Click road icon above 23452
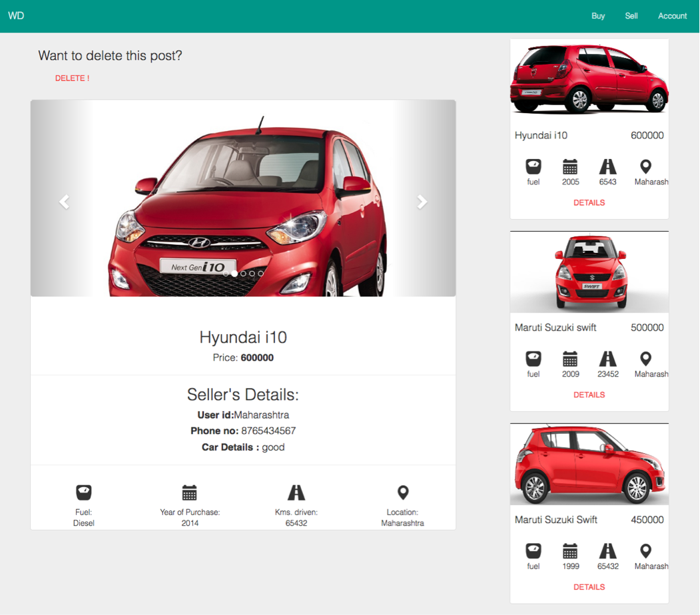This screenshot has width=700, height=615. coord(607,359)
